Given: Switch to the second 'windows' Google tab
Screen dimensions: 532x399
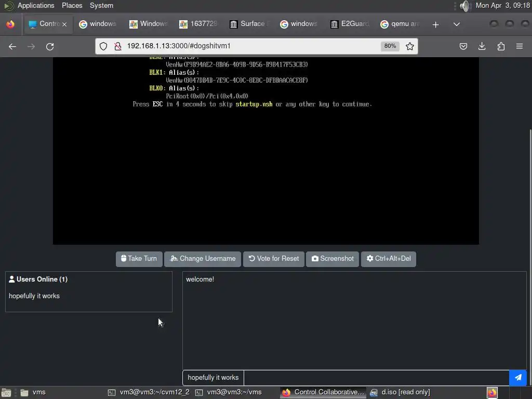Looking at the screenshot, I should tap(299, 24).
